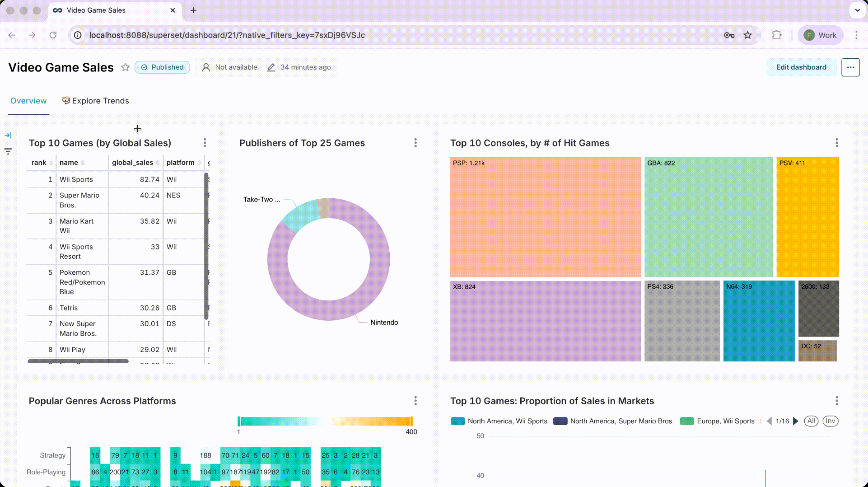Bookmark this page with the star icon

748,35
